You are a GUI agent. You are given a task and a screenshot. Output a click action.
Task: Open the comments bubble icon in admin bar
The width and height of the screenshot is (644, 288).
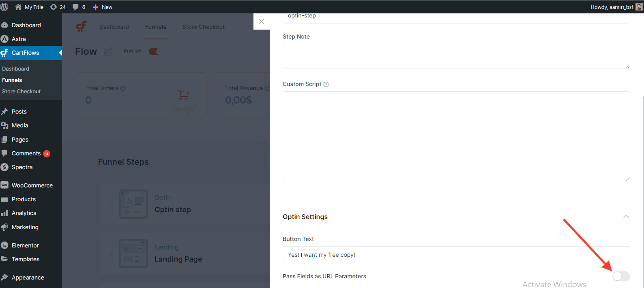pos(79,7)
